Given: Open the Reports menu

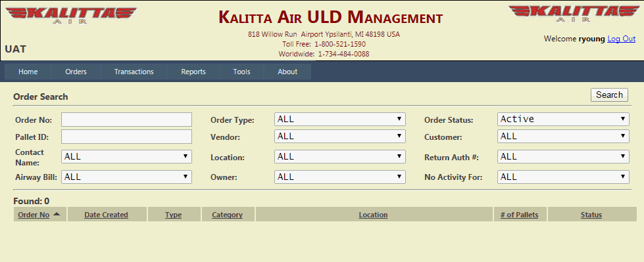Looking at the screenshot, I should (193, 72).
